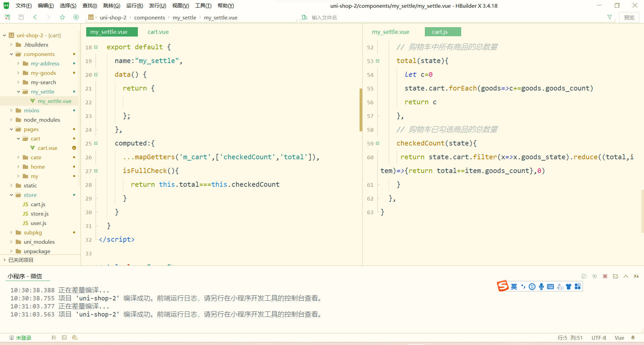Stop the running mini program
Viewport: 644px width, 345px height.
click(605, 276)
